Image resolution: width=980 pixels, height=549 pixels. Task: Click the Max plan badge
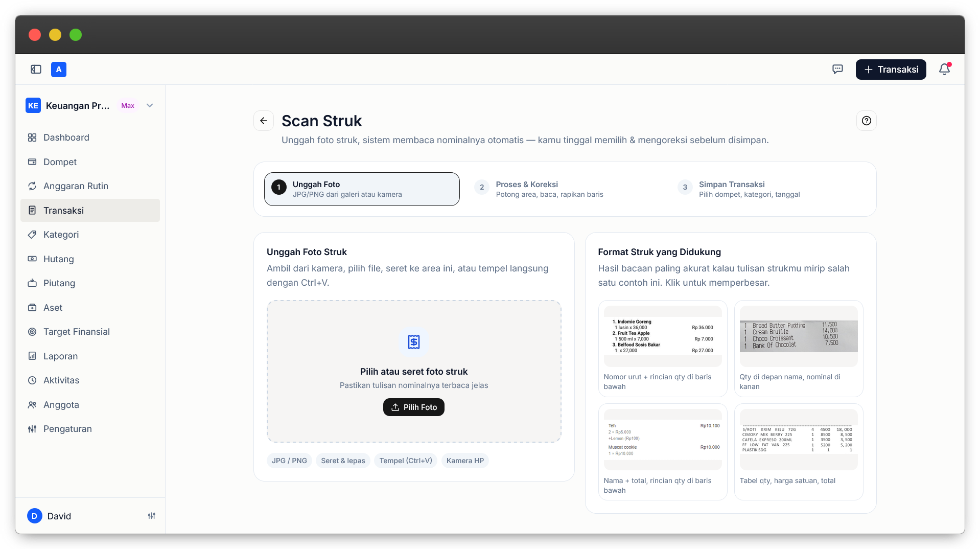128,105
